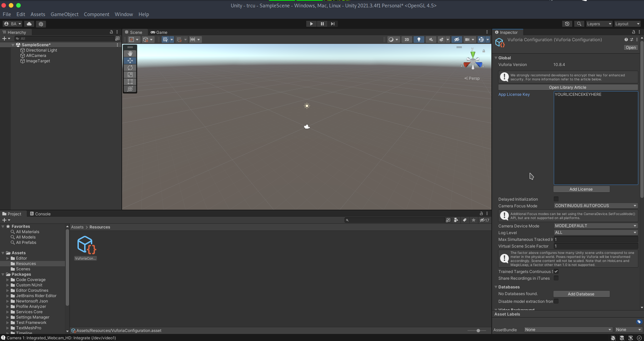Screen dimensions: 644x341
Task: Select the Move tool in Scene view
Action: pyautogui.click(x=130, y=61)
